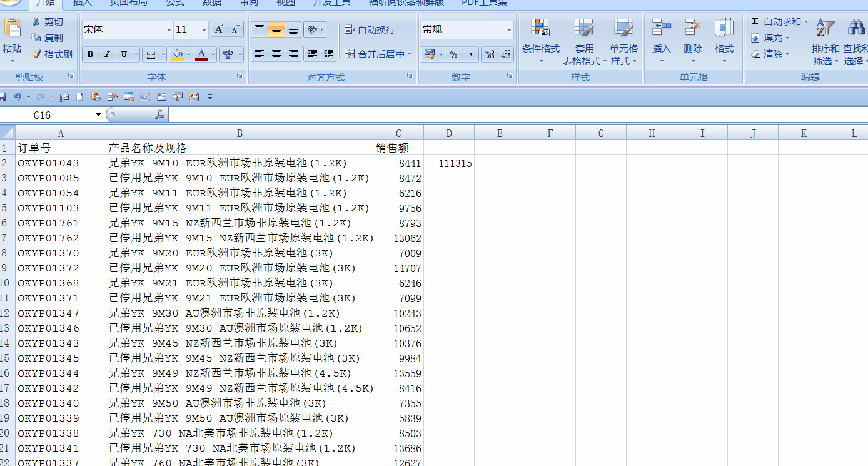
Task: Toggle italic formatting
Action: tap(107, 54)
